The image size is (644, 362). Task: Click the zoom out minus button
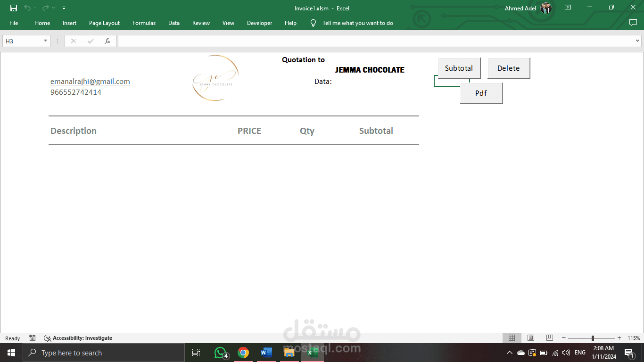coord(563,338)
